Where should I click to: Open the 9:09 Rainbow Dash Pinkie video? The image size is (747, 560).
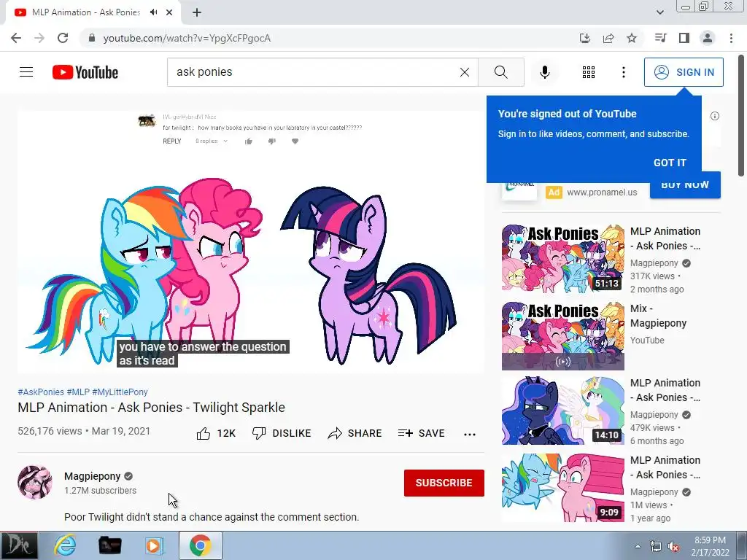(562, 488)
